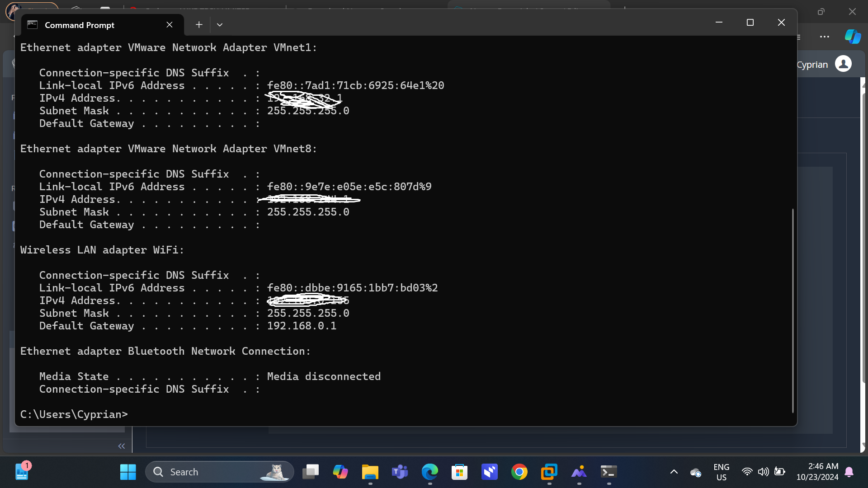Image resolution: width=868 pixels, height=488 pixels.
Task: Close the Command Prompt tab
Action: (170, 25)
